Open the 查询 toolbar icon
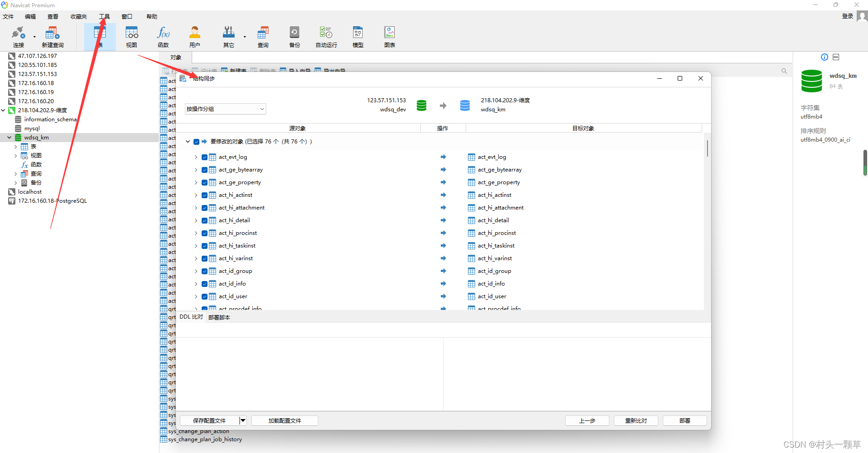Image resolution: width=868 pixels, height=453 pixels. pos(263,37)
